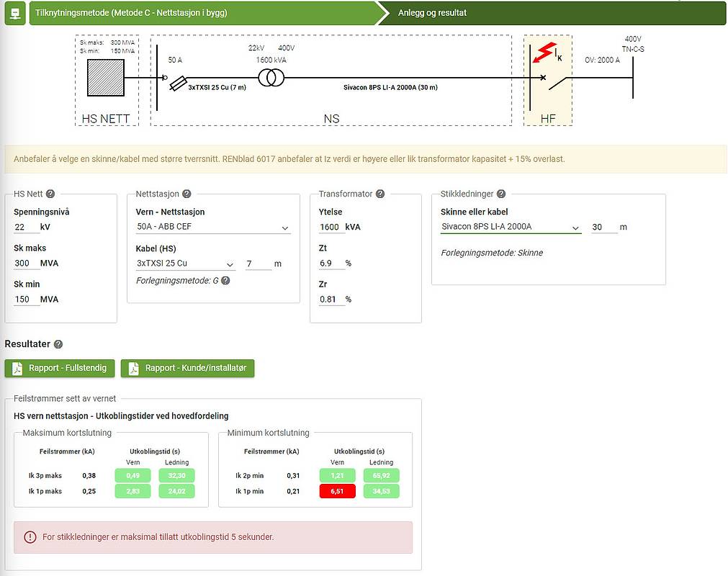This screenshot has width=728, height=576.
Task: Edit Sk maks MVA field
Action: click(26, 264)
